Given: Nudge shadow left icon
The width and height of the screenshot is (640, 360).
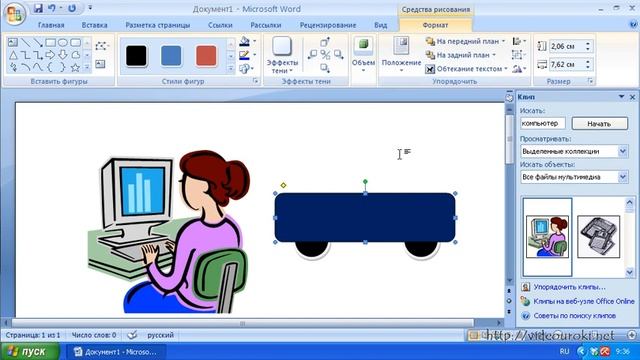Looking at the screenshot, I should tap(312, 54).
